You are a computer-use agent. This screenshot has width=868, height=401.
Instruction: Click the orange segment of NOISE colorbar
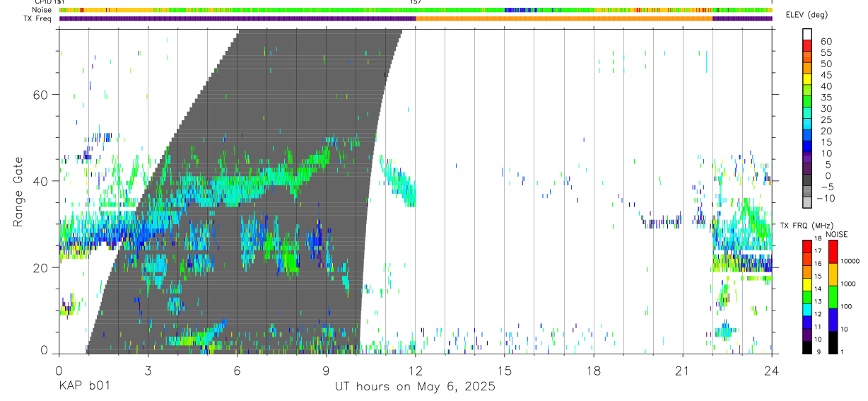pyautogui.click(x=833, y=274)
